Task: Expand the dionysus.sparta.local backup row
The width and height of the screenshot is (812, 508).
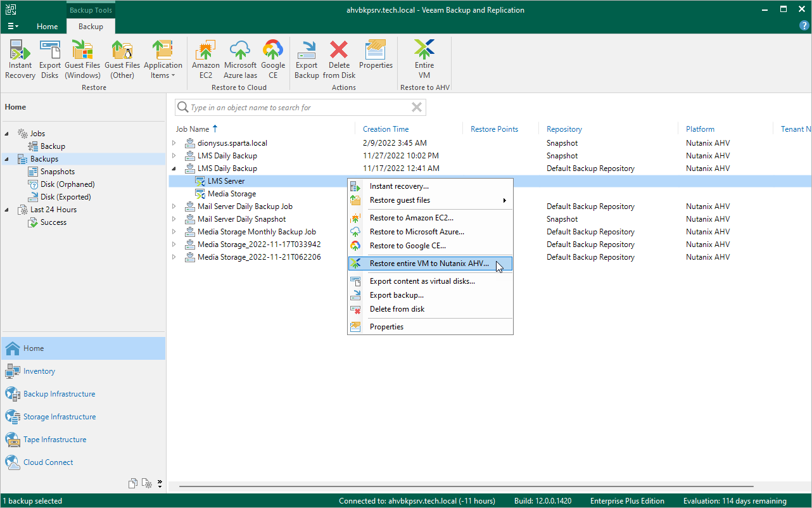Action: (174, 143)
